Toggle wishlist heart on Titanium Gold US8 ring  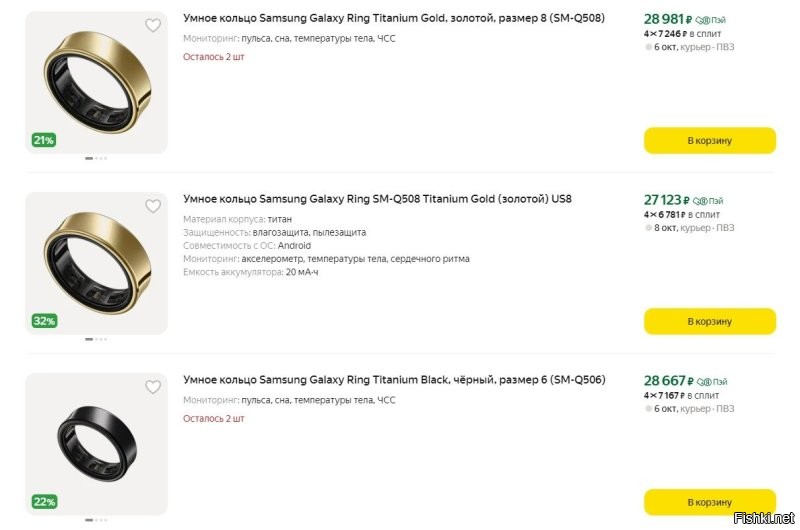click(153, 207)
